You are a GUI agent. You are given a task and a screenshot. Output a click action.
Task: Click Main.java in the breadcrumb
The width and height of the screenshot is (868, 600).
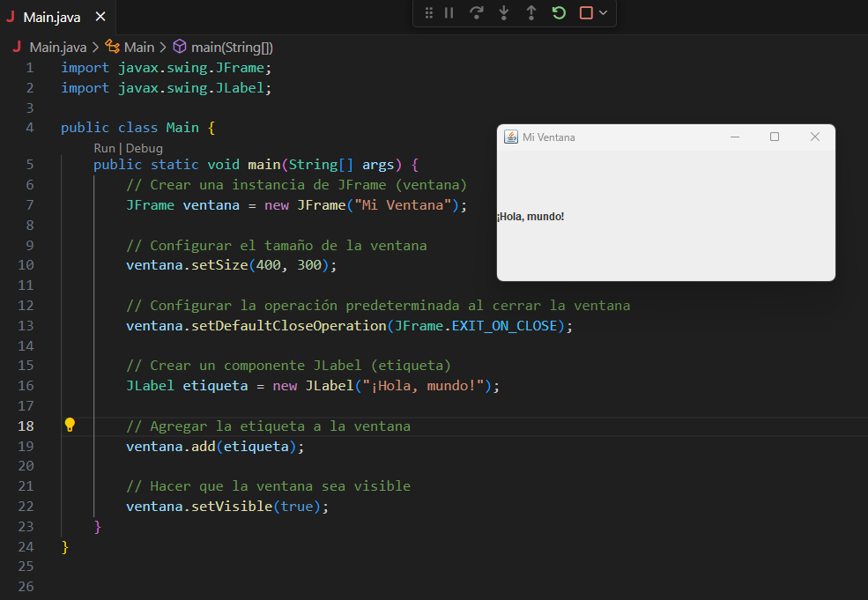pyautogui.click(x=57, y=48)
